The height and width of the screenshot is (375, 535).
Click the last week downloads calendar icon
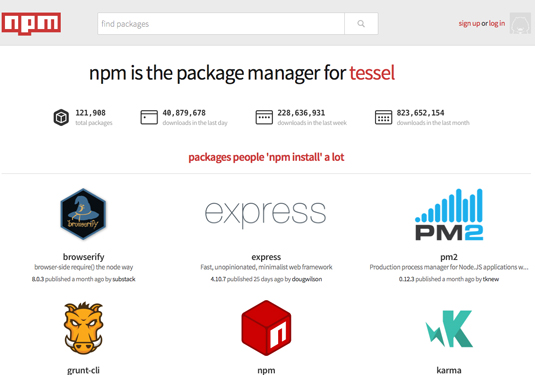point(264,117)
